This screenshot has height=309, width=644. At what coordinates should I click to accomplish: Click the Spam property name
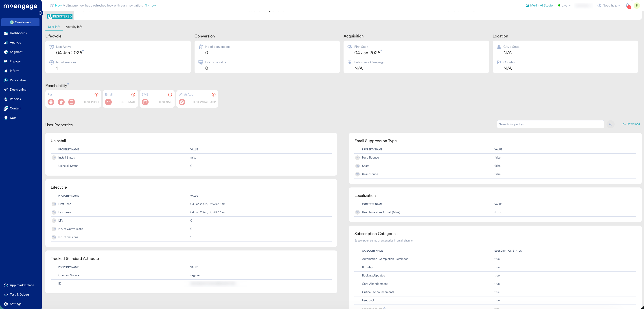click(366, 166)
